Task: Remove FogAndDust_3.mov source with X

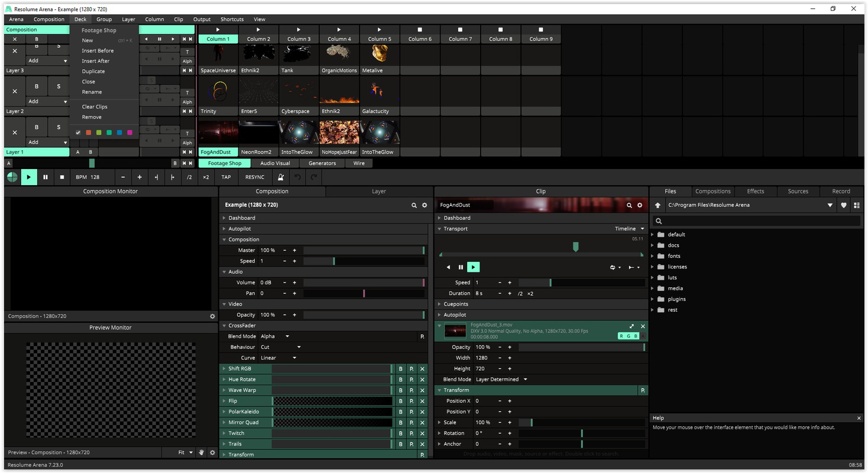Action: pos(643,326)
